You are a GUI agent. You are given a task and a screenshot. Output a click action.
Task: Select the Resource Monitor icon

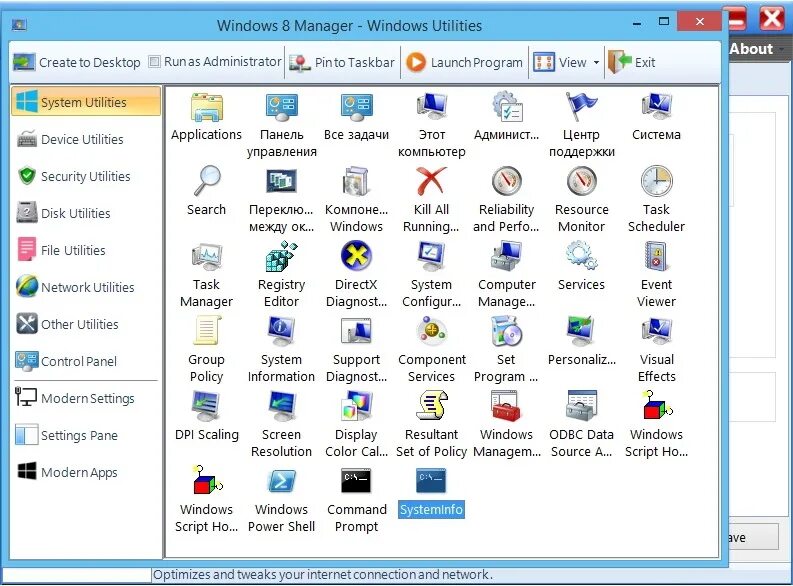581,181
